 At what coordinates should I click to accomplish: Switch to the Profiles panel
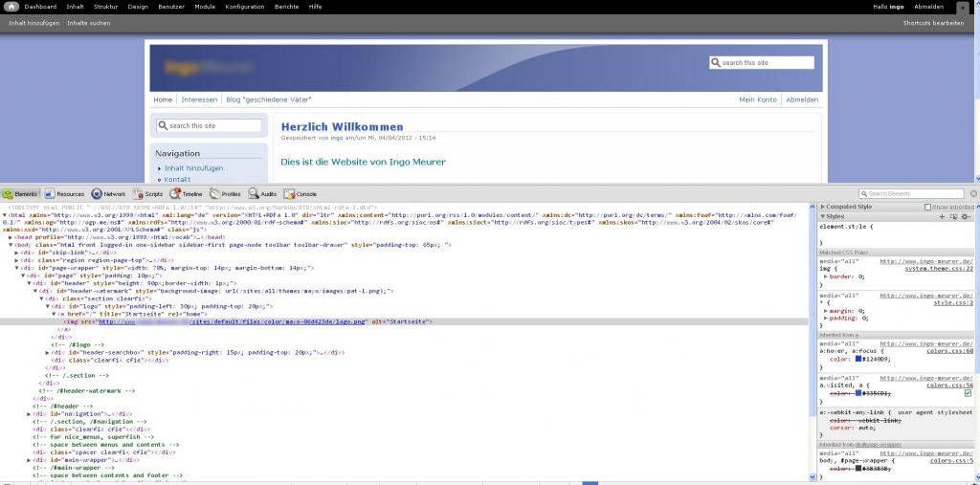coord(226,193)
